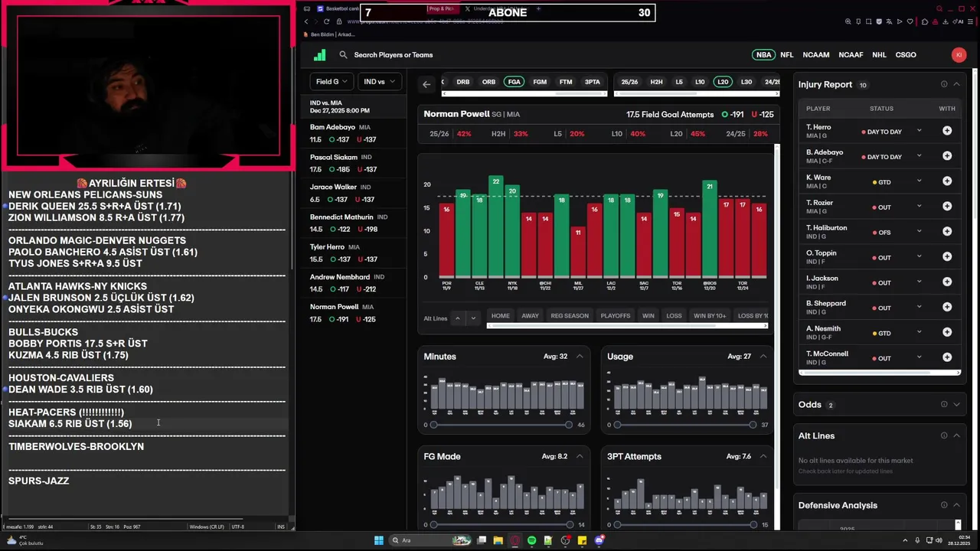Select the L20 games range pill
Viewport: 980px width, 551px height.
pos(723,82)
